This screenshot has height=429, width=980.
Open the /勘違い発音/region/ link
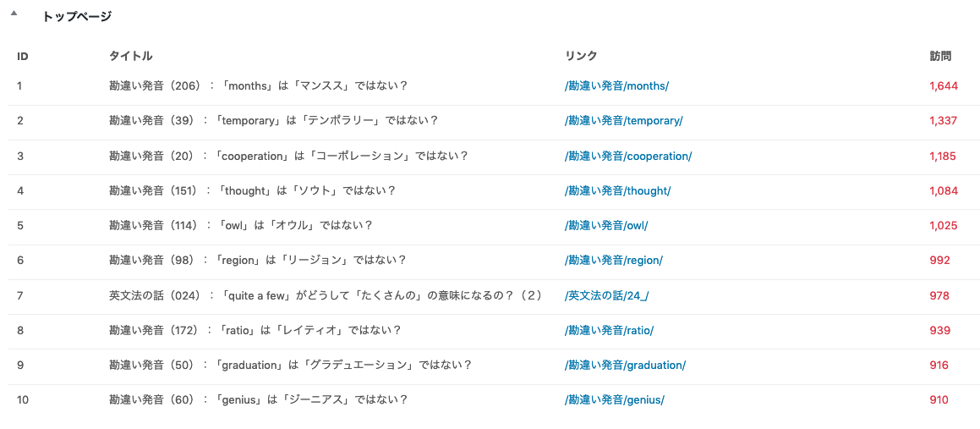point(613,261)
